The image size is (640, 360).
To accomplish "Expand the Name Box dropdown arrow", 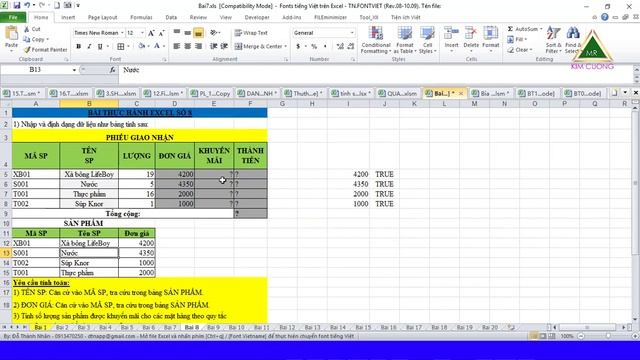I will pos(74,70).
